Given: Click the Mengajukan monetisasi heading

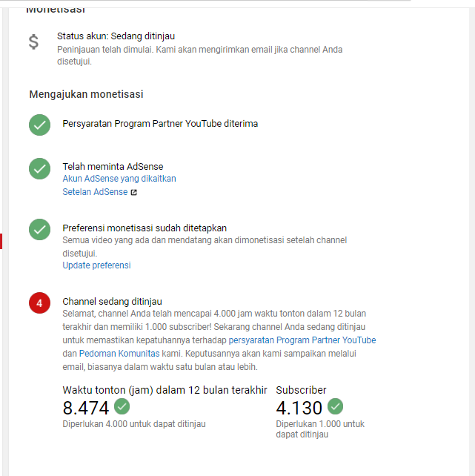Looking at the screenshot, I should click(x=86, y=94).
